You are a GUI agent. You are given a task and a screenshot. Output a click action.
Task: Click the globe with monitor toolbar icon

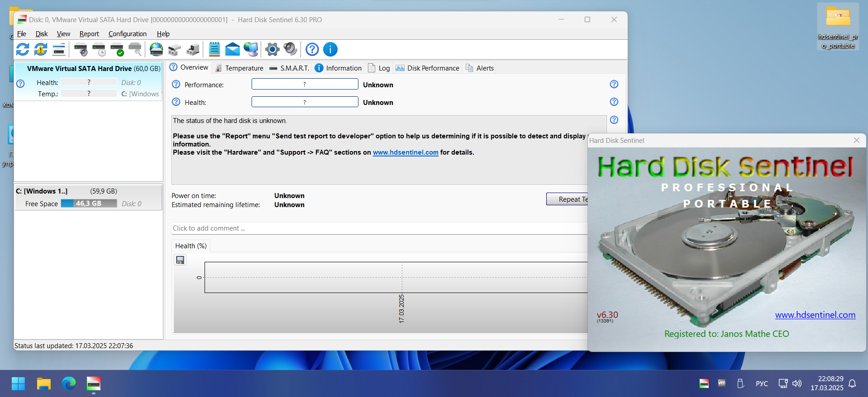coord(251,49)
